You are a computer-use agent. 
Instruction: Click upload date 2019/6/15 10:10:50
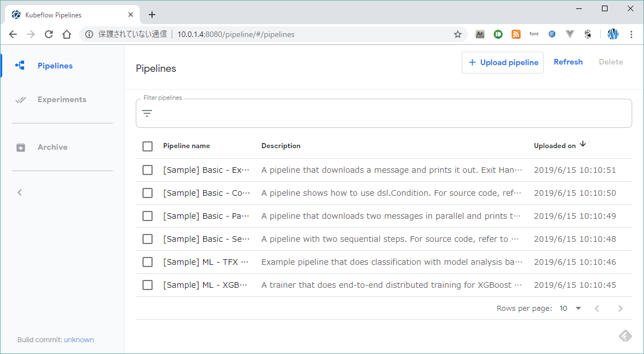pos(575,193)
